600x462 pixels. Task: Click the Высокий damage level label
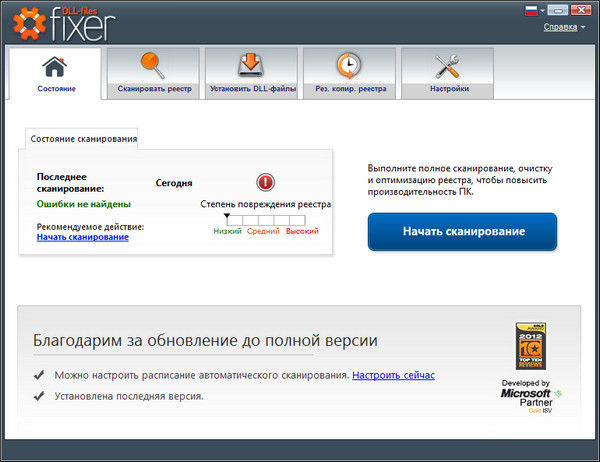click(x=302, y=231)
